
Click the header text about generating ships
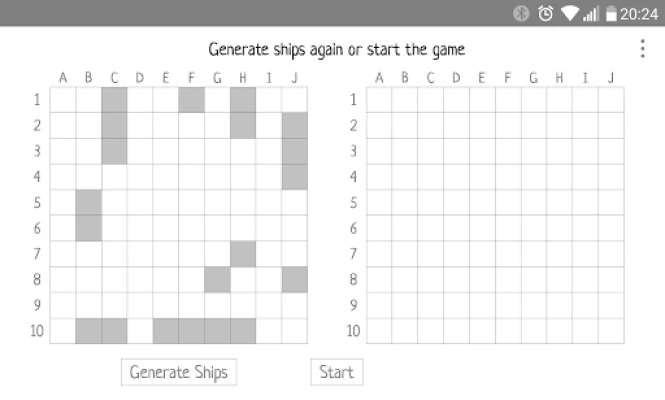pyautogui.click(x=337, y=49)
